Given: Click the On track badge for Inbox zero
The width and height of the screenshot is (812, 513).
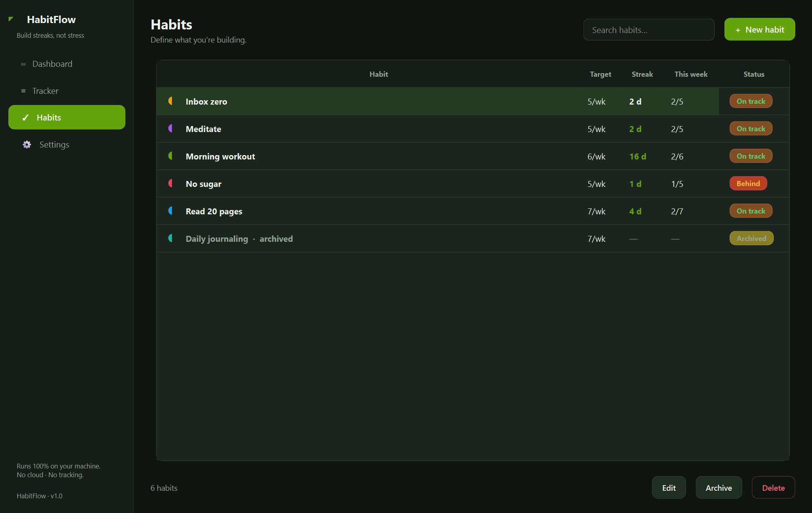Looking at the screenshot, I should coord(751,101).
